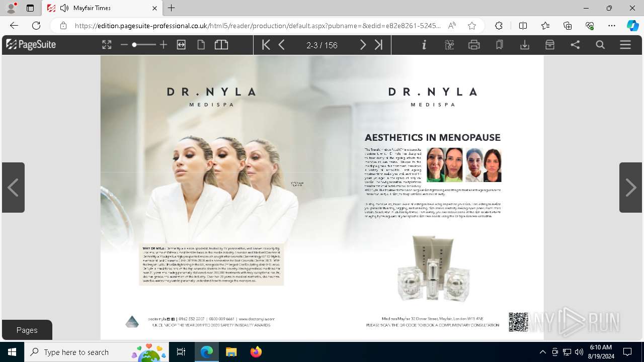This screenshot has height=362, width=644.
Task: Open Settings and more menu
Action: pos(612,26)
